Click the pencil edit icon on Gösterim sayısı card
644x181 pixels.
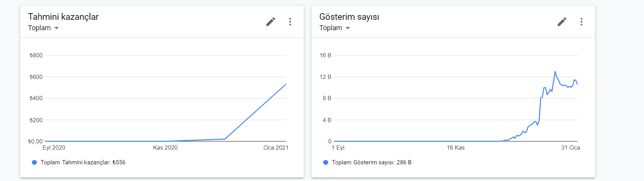[x=562, y=22]
